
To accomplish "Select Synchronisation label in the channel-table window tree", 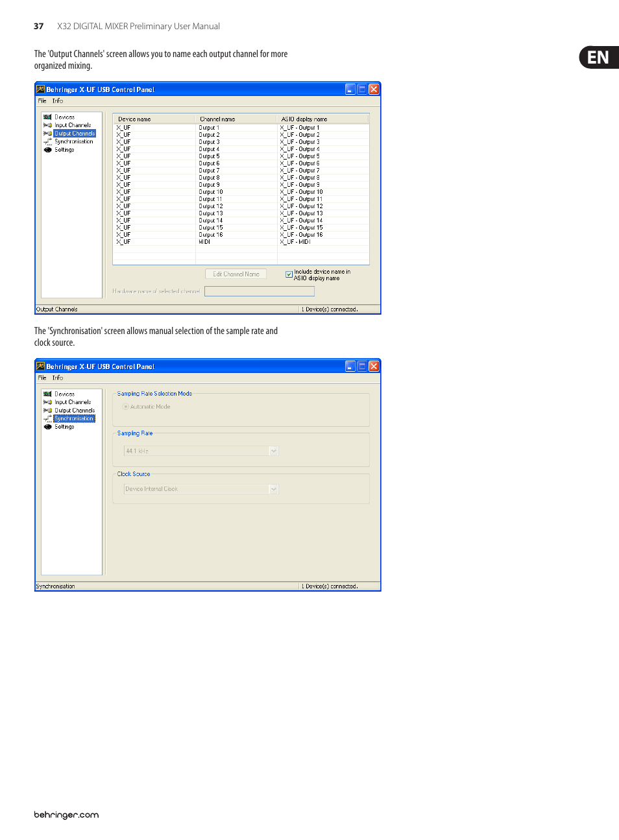I will (x=74, y=141).
